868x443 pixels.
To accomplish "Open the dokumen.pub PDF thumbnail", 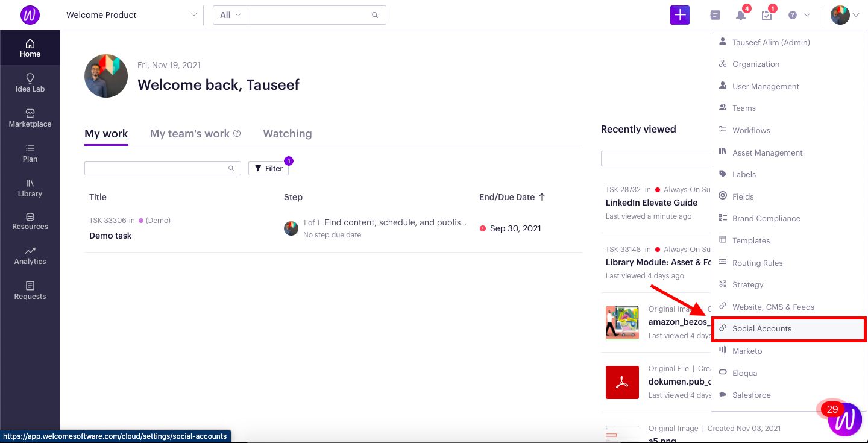I will pyautogui.click(x=622, y=382).
